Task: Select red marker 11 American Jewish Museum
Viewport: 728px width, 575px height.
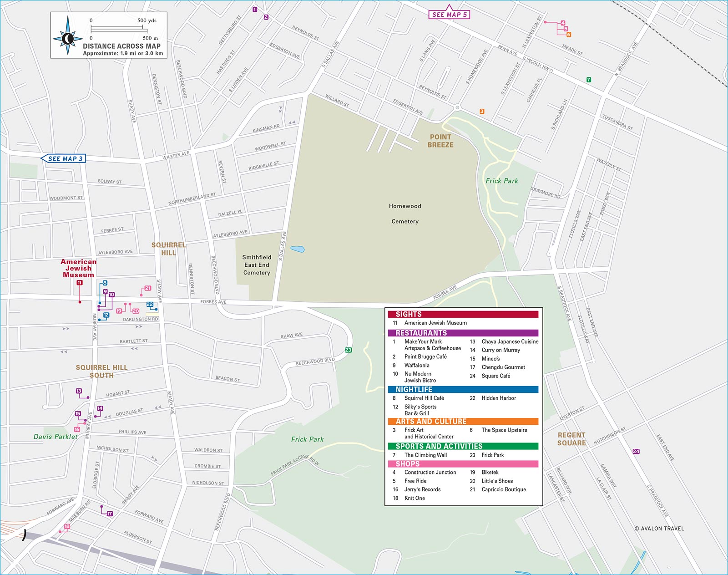Action: click(x=80, y=283)
